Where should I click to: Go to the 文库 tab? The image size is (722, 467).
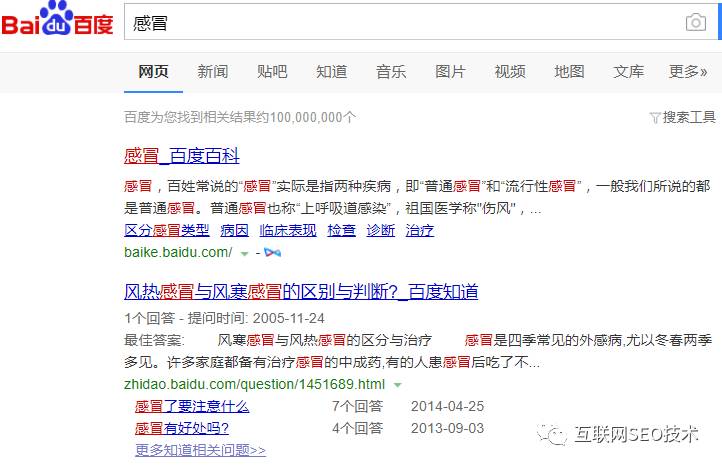tap(629, 72)
